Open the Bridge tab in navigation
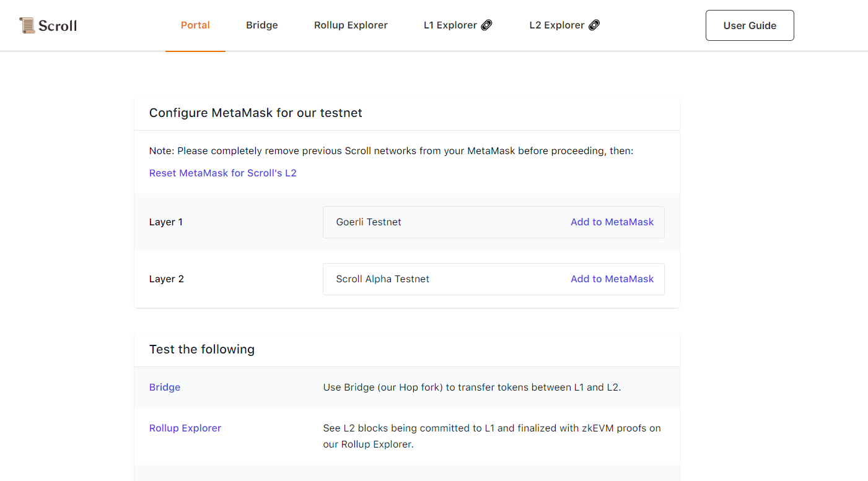 (x=262, y=25)
